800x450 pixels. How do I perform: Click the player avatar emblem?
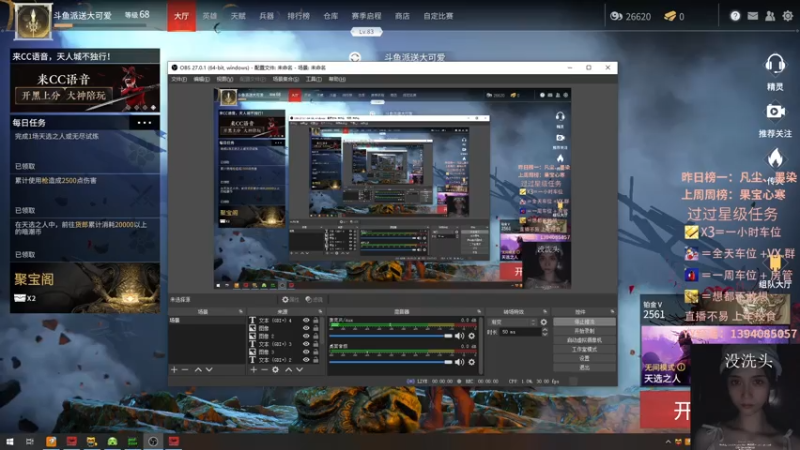coord(33,21)
